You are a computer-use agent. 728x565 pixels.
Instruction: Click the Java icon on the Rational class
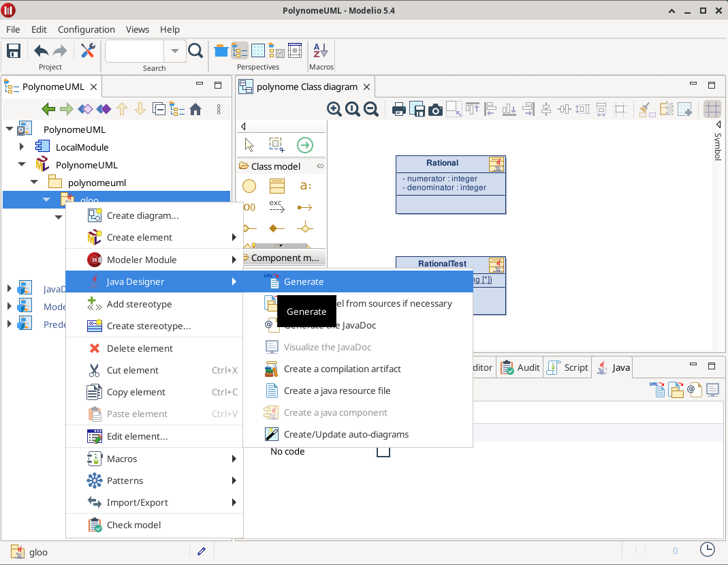point(496,164)
